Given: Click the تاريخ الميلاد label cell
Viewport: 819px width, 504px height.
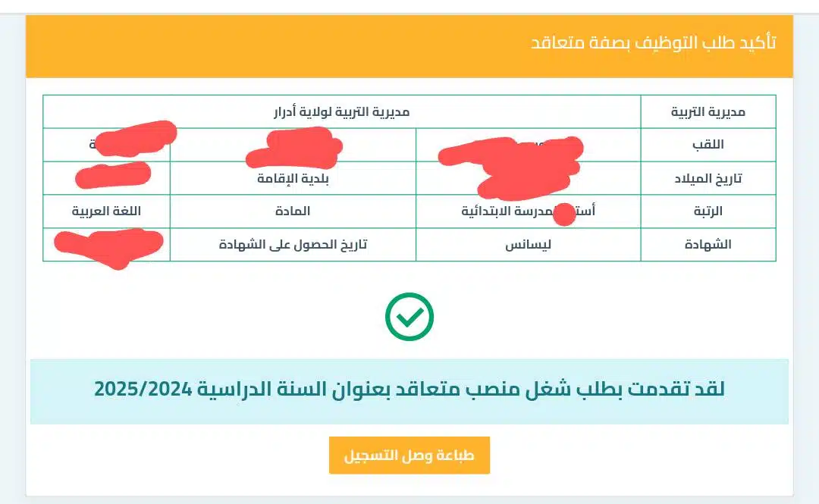Looking at the screenshot, I should 708,178.
